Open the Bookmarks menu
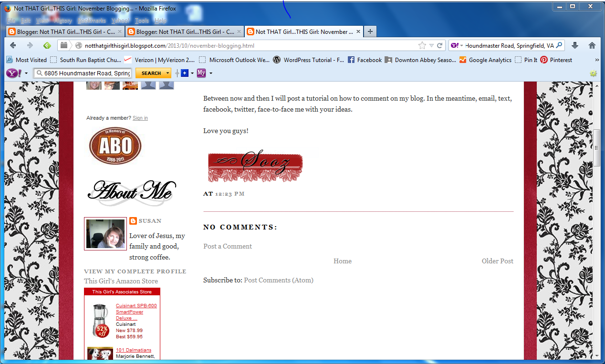 coord(92,21)
